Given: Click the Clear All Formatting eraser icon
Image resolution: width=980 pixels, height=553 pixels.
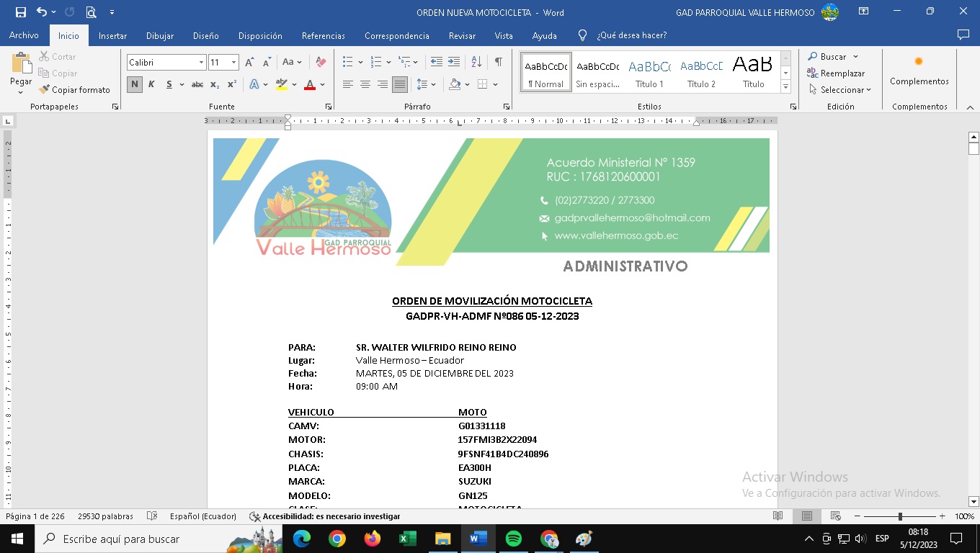Looking at the screenshot, I should [x=321, y=63].
